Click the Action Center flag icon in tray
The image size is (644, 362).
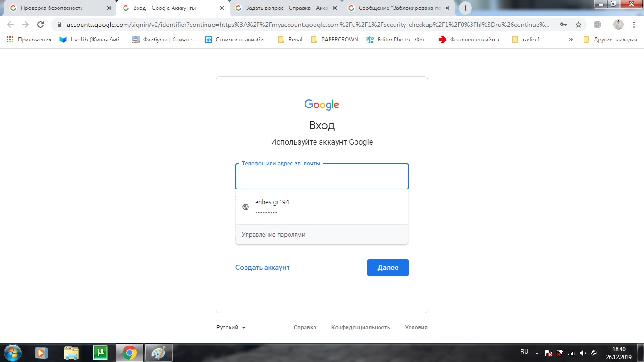pos(549,353)
